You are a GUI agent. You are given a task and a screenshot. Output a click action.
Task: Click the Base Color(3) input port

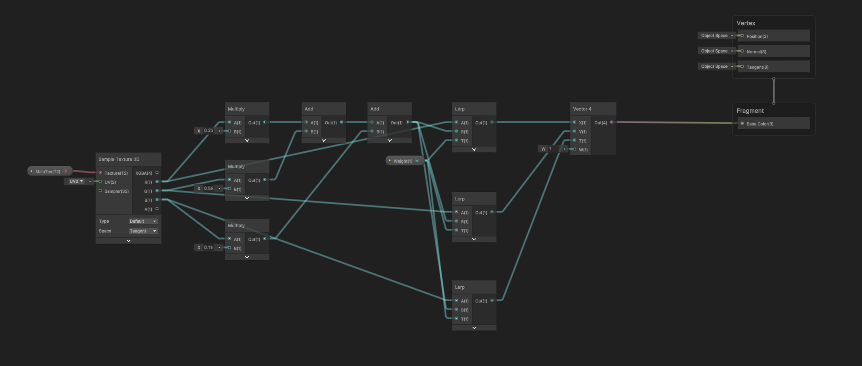(x=742, y=124)
